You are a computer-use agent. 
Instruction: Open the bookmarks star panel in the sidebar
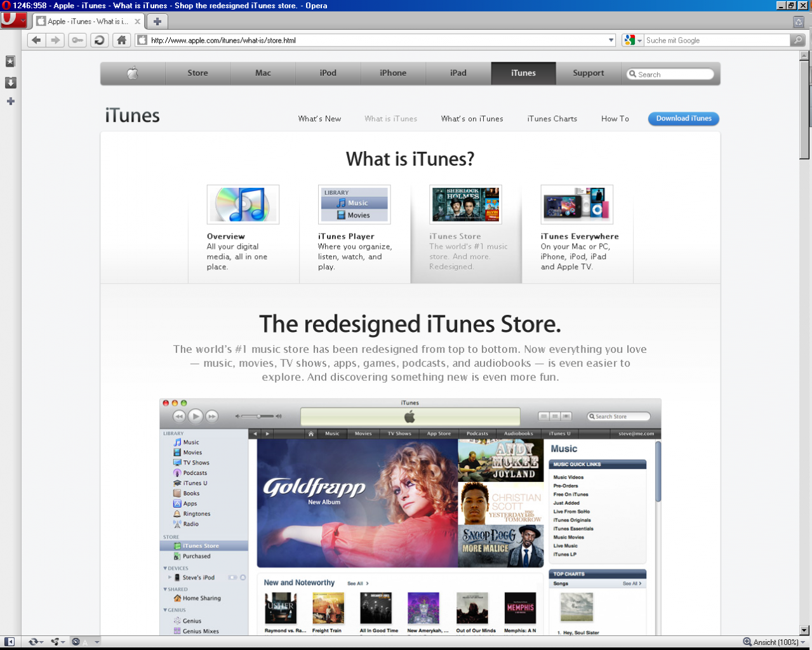10,62
